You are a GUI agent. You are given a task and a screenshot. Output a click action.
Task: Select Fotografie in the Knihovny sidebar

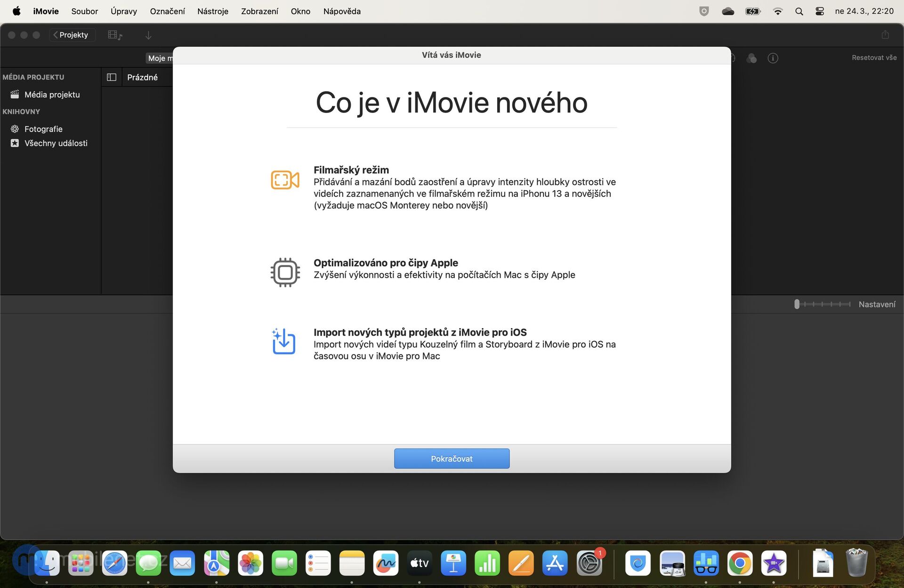(43, 129)
